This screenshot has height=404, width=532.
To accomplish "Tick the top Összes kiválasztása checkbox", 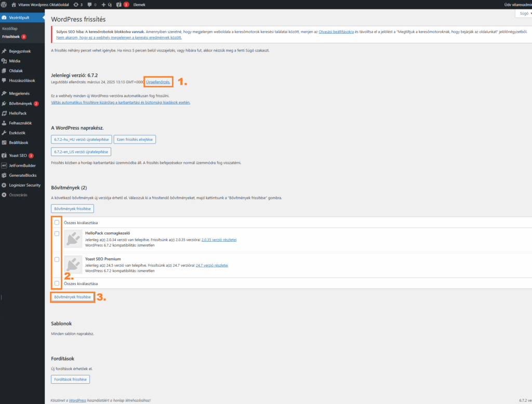I will (x=57, y=223).
